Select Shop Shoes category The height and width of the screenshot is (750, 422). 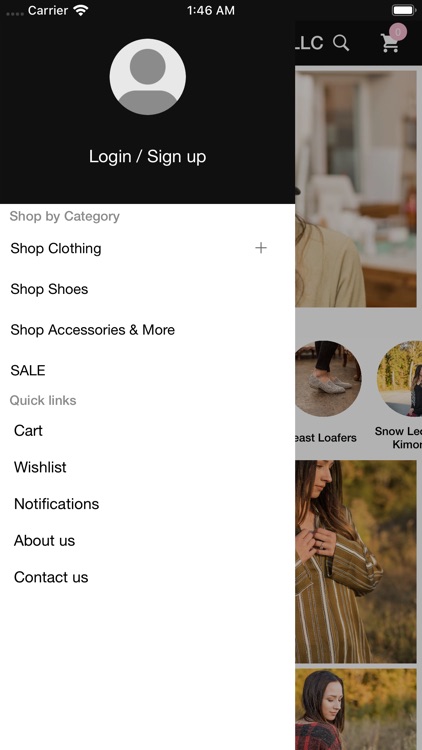49,289
